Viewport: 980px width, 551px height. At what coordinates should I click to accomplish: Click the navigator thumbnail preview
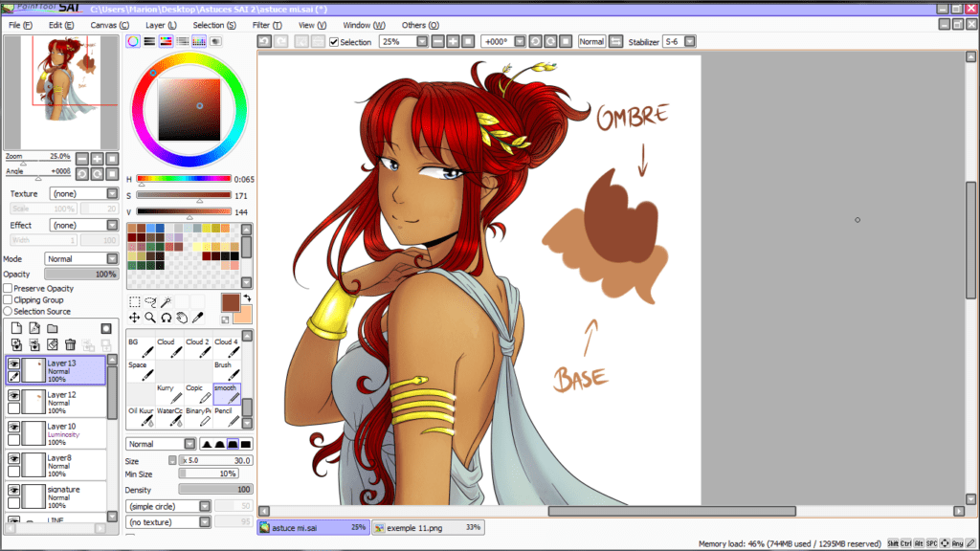point(61,92)
